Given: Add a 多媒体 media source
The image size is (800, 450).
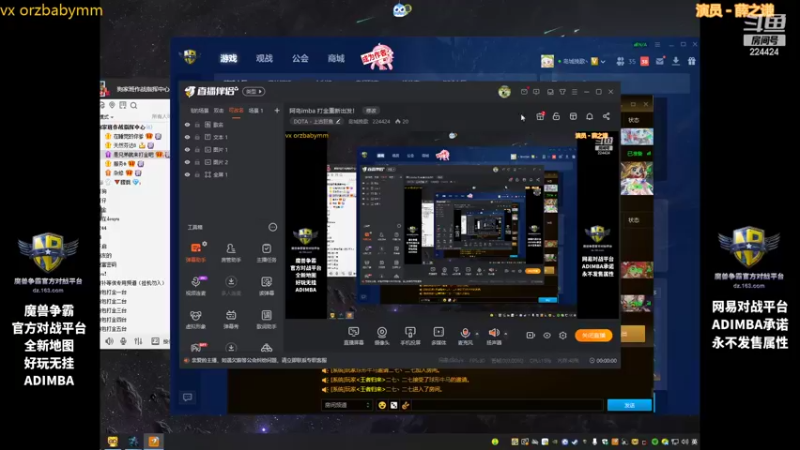Looking at the screenshot, I should (x=438, y=336).
